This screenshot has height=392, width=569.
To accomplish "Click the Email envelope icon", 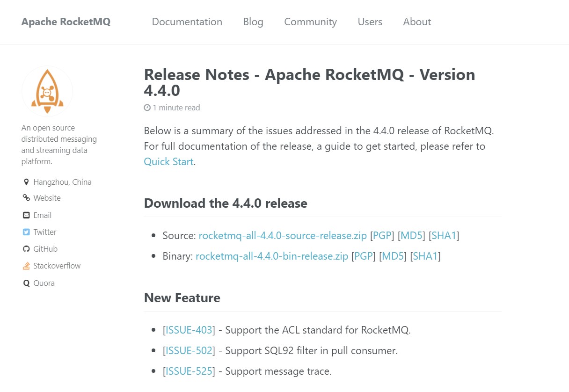I will [26, 215].
